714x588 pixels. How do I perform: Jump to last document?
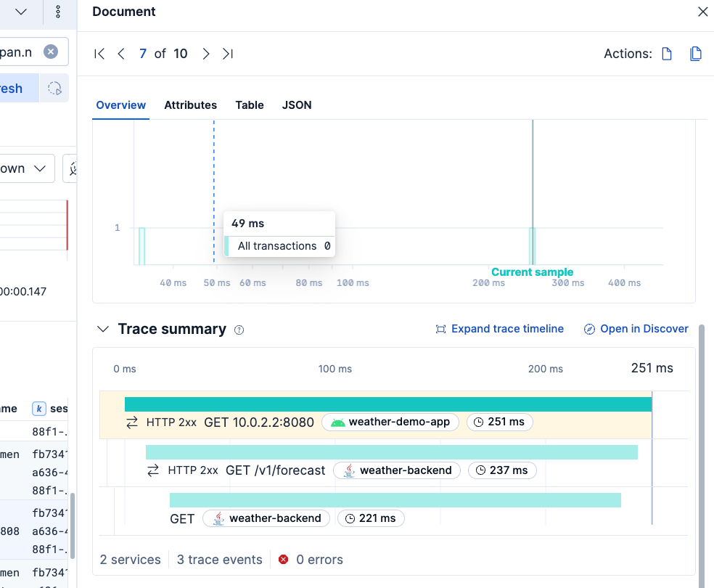click(x=228, y=54)
